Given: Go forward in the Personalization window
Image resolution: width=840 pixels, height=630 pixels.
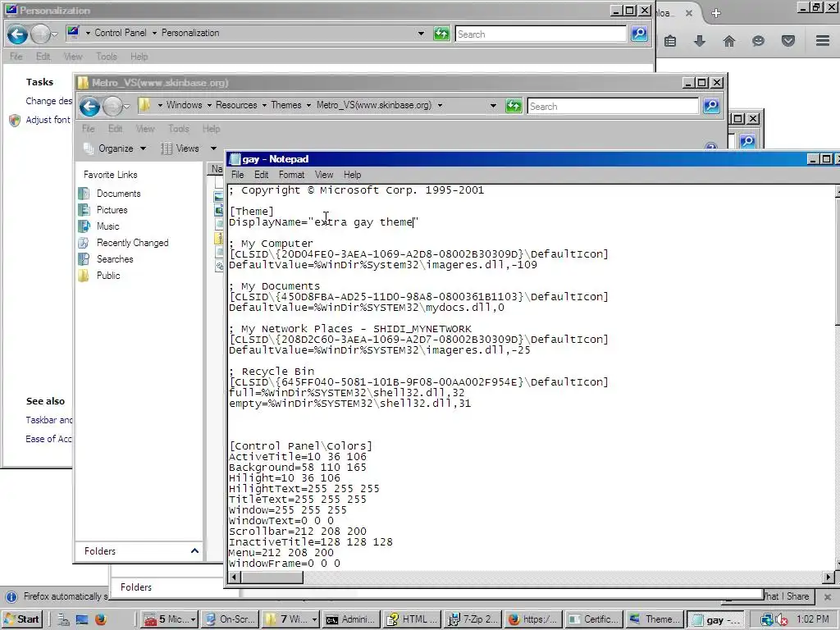Looking at the screenshot, I should point(40,34).
